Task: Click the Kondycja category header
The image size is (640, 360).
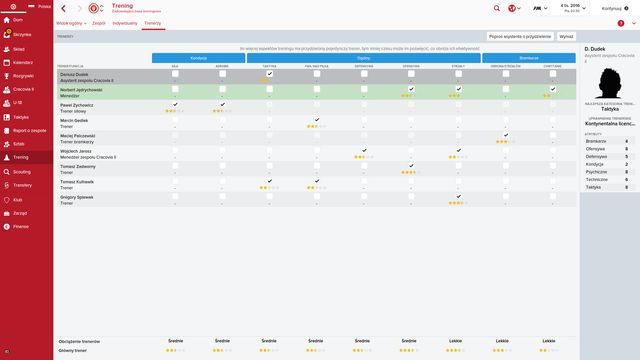Action: pos(198,58)
